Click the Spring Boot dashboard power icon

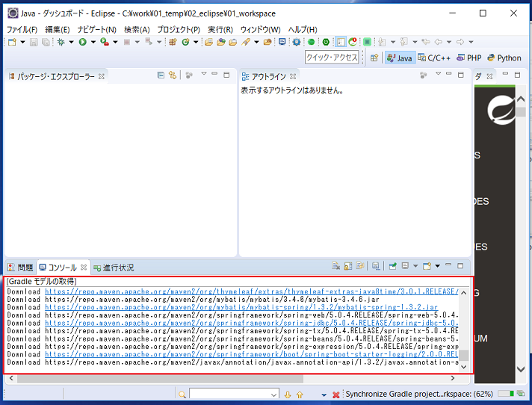click(x=326, y=42)
